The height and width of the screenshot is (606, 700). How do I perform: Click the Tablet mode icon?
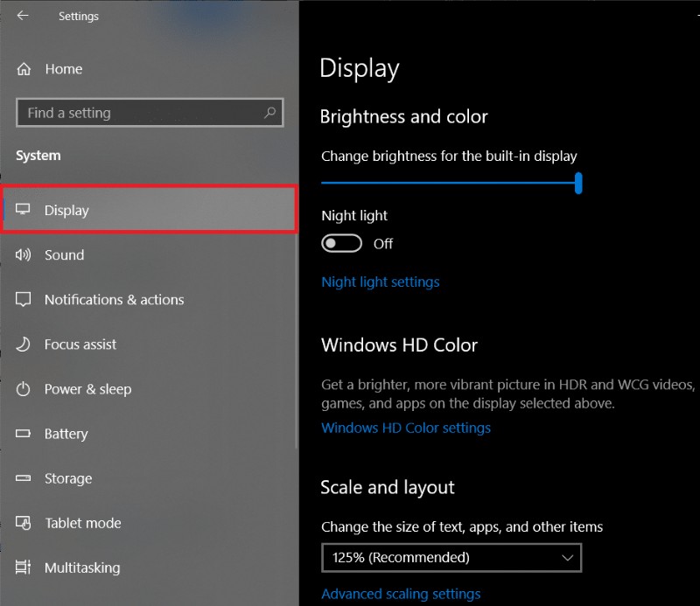(x=24, y=523)
